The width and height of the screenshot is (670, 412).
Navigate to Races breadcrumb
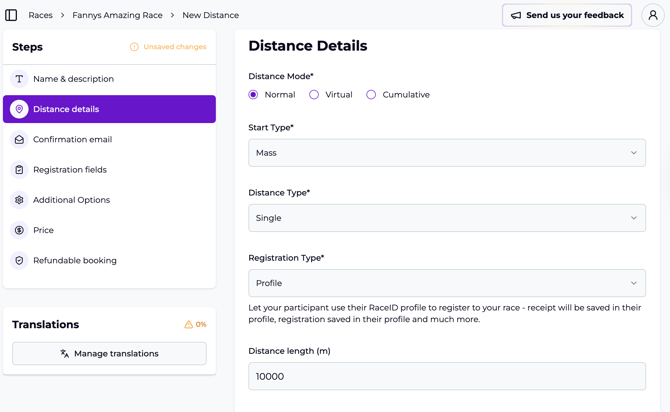pos(40,15)
